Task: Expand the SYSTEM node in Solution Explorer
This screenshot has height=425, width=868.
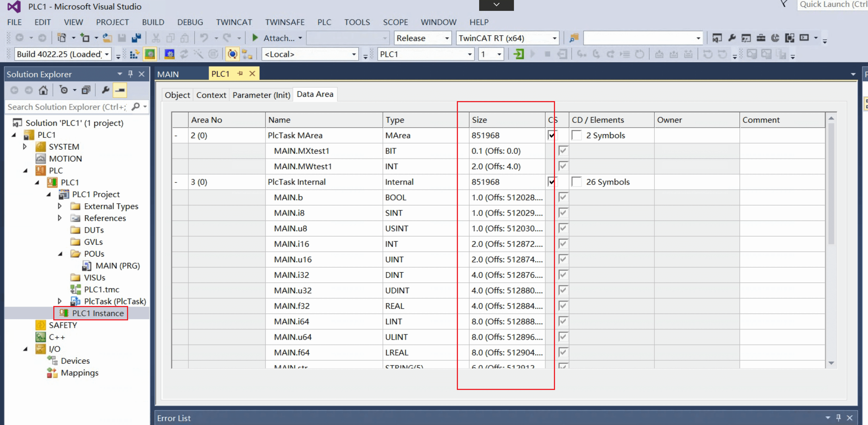Action: click(x=24, y=146)
